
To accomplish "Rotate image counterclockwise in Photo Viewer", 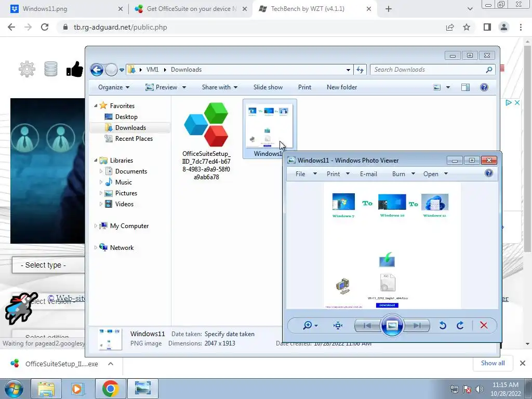I will click(443, 325).
